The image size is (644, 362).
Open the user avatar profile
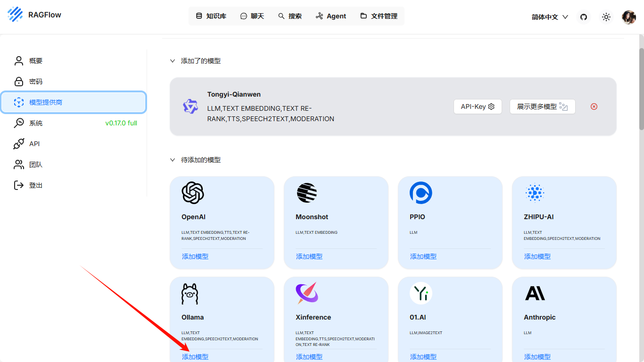click(x=629, y=17)
